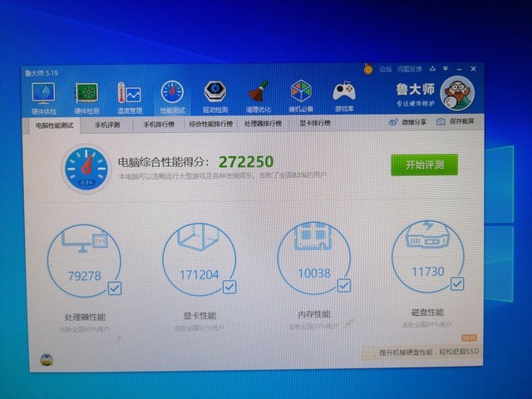Click the overall score 272250

click(x=246, y=162)
